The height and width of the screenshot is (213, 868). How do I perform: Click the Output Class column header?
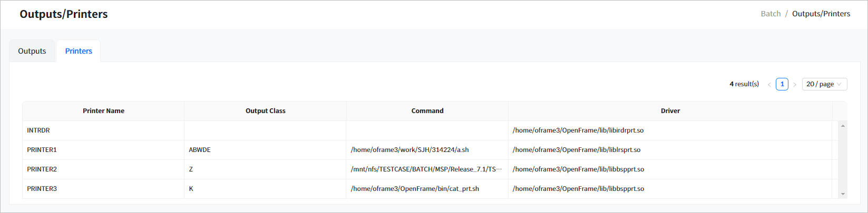(265, 111)
